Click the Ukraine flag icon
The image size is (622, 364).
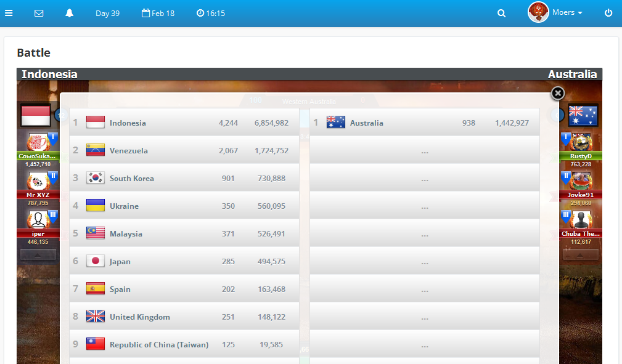pos(96,205)
